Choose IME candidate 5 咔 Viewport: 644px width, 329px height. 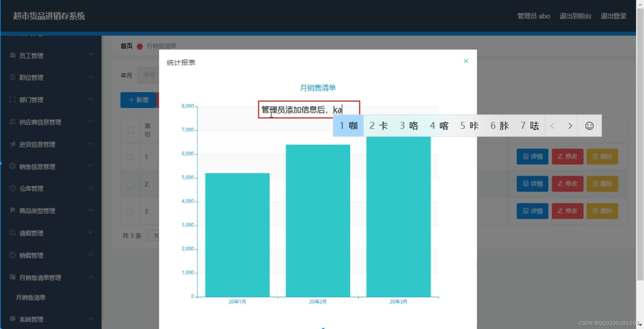(x=469, y=126)
